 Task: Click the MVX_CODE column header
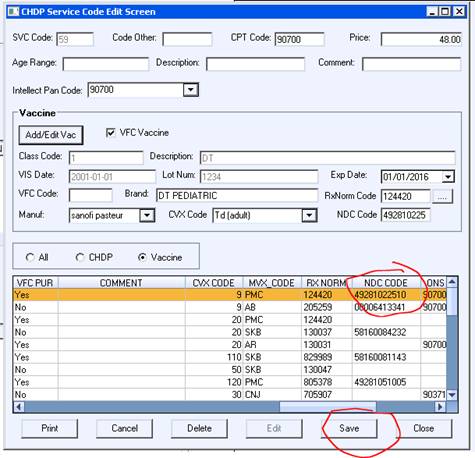tap(272, 283)
